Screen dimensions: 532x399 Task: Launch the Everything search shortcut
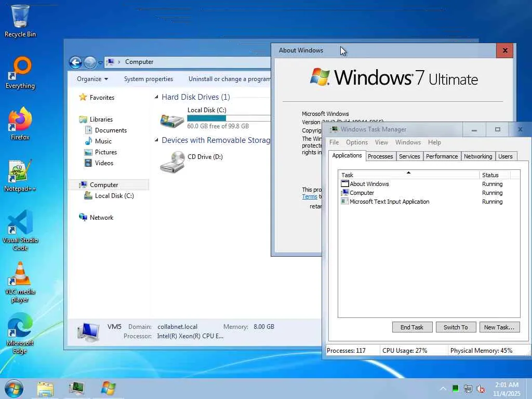click(20, 73)
